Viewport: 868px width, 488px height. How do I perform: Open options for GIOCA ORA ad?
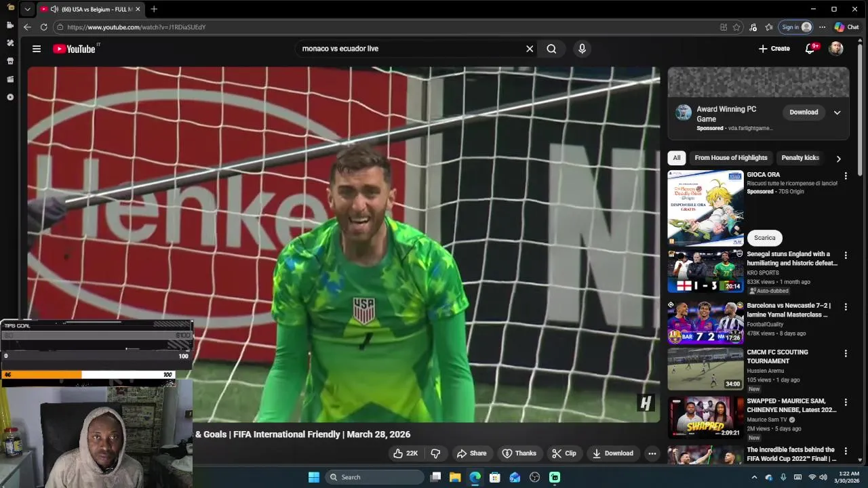click(x=846, y=176)
